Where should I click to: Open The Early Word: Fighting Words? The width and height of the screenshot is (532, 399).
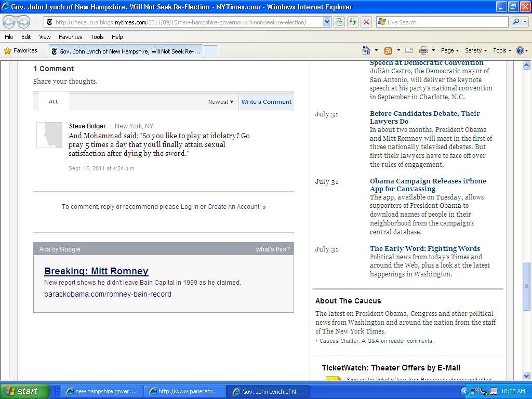tap(425, 249)
